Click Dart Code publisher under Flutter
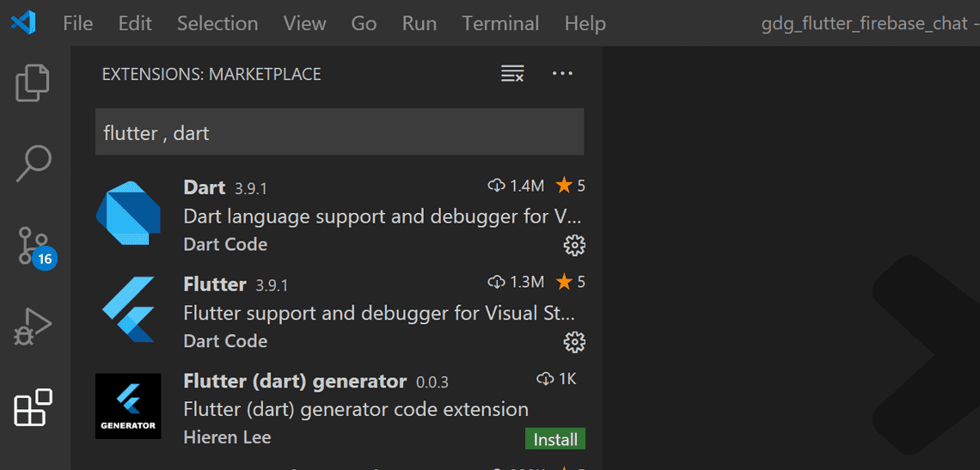 [x=225, y=341]
